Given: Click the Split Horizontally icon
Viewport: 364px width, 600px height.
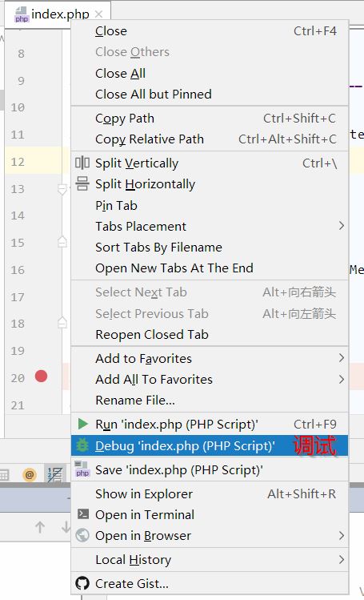Looking at the screenshot, I should [x=82, y=183].
